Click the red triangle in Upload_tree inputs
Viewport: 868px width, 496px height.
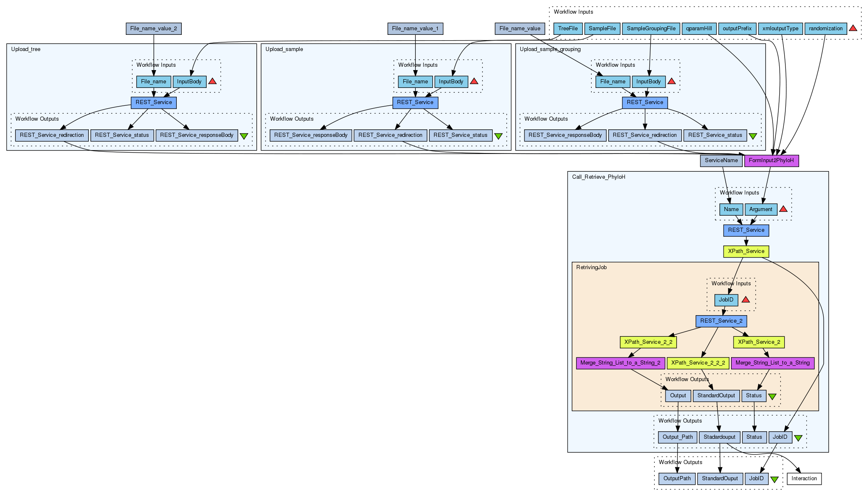pos(212,81)
